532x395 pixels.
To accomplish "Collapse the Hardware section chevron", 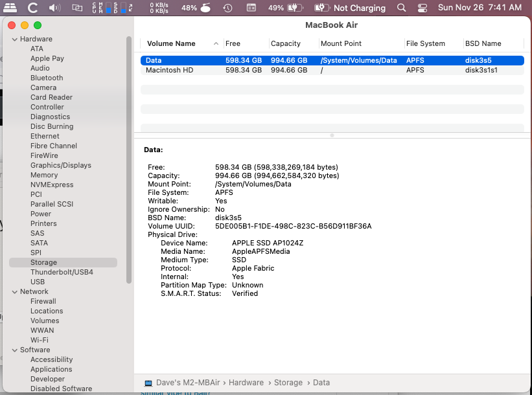I will tap(15, 39).
